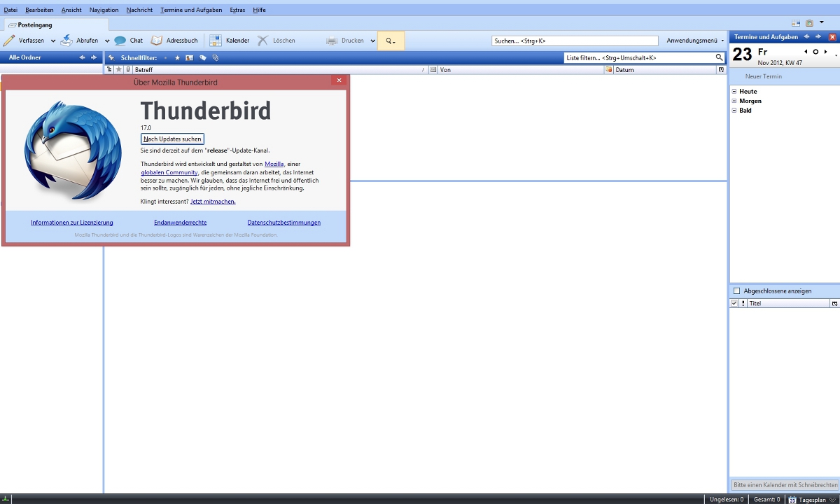Click the attachment column header
Image resolution: width=840 pixels, height=504 pixels.
click(128, 70)
